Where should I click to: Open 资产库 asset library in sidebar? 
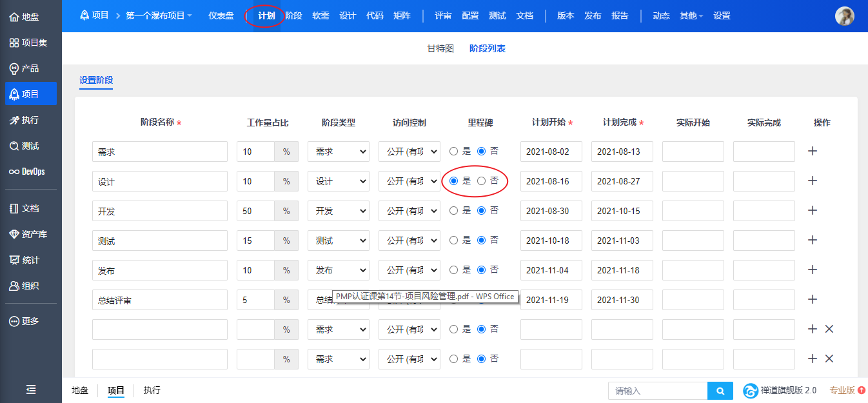coord(14,234)
